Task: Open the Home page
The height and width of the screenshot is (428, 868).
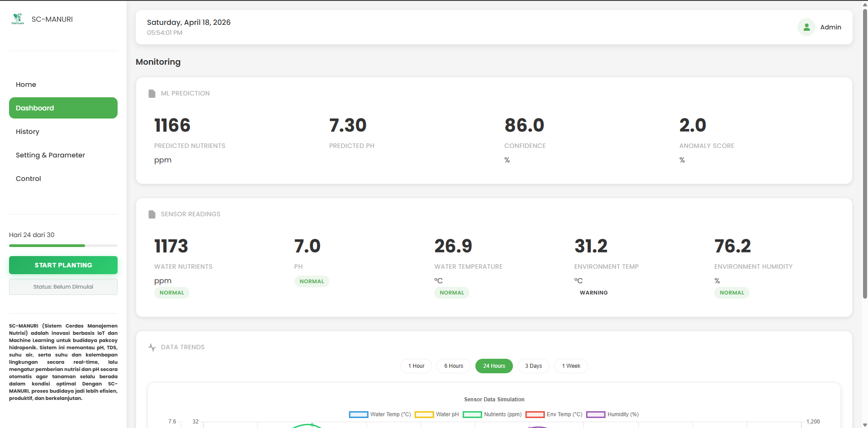Action: tap(63, 84)
